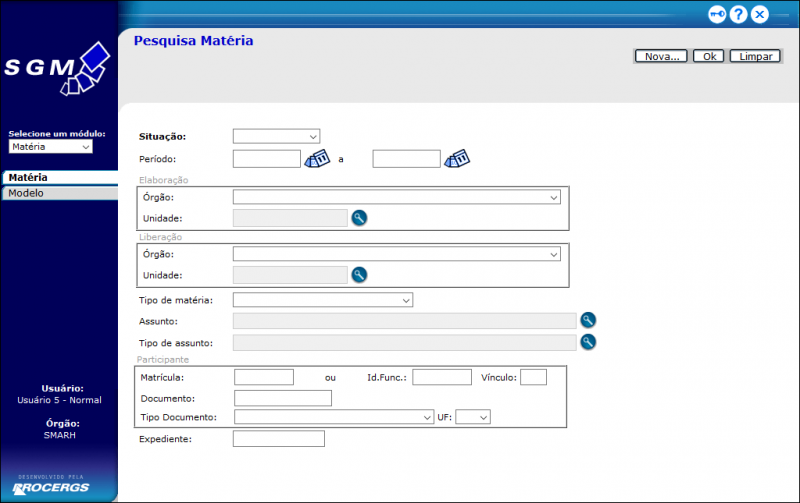Click the SMARH órgão text
The height and width of the screenshot is (503, 800).
[60, 435]
